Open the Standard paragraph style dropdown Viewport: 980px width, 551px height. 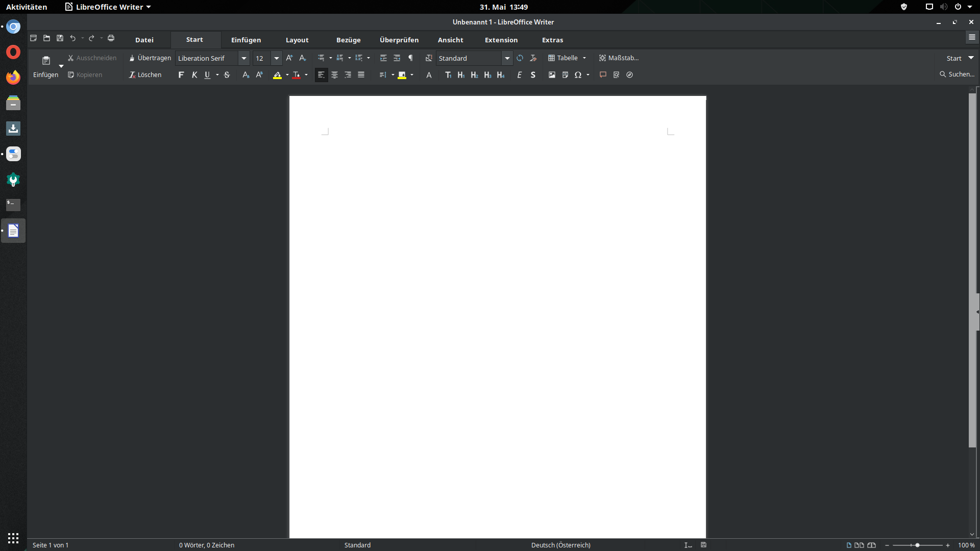[x=507, y=58]
